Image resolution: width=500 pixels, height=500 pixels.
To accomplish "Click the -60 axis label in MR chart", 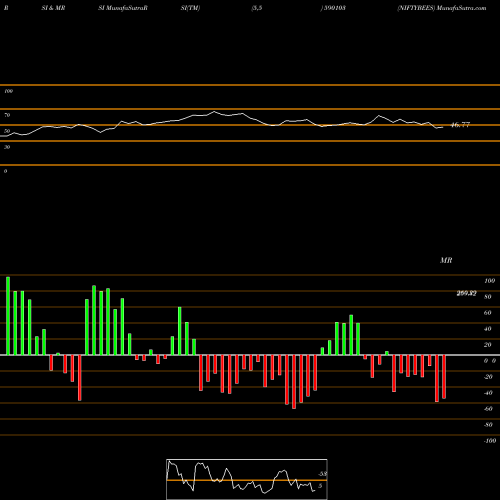I will (x=488, y=409).
